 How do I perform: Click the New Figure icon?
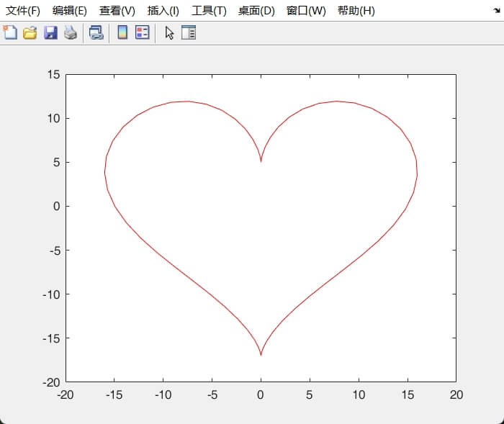coord(10,32)
